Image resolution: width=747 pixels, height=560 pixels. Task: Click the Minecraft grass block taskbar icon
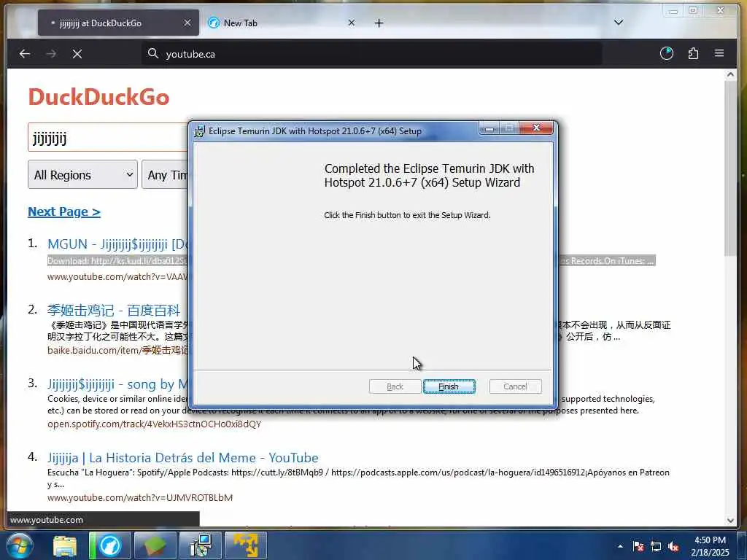[x=155, y=545]
